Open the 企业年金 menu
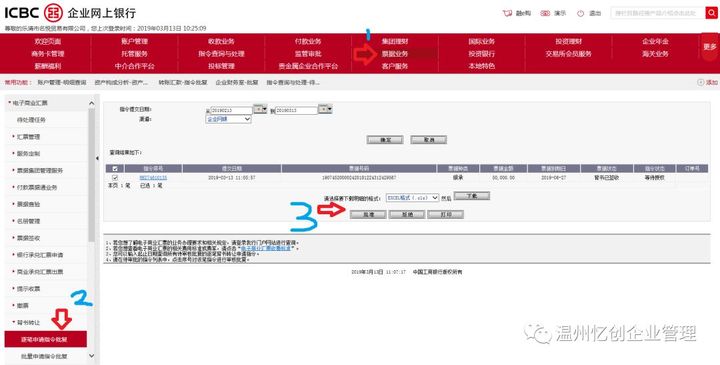This screenshot has height=365, width=720. tap(655, 41)
